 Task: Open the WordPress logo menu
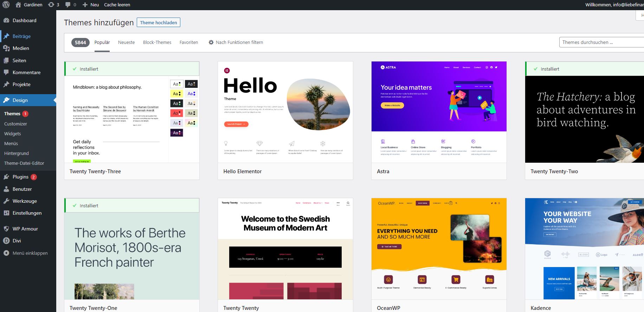pyautogui.click(x=6, y=5)
